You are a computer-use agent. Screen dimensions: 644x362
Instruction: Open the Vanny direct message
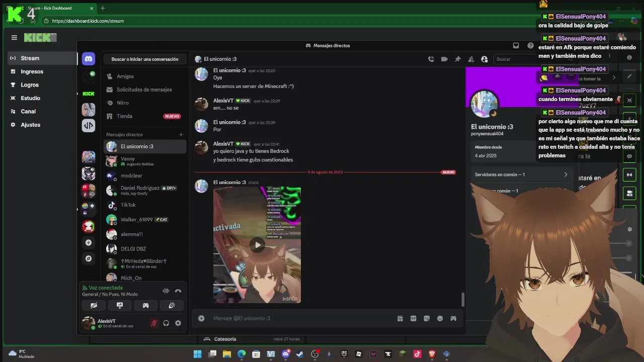[145, 161]
